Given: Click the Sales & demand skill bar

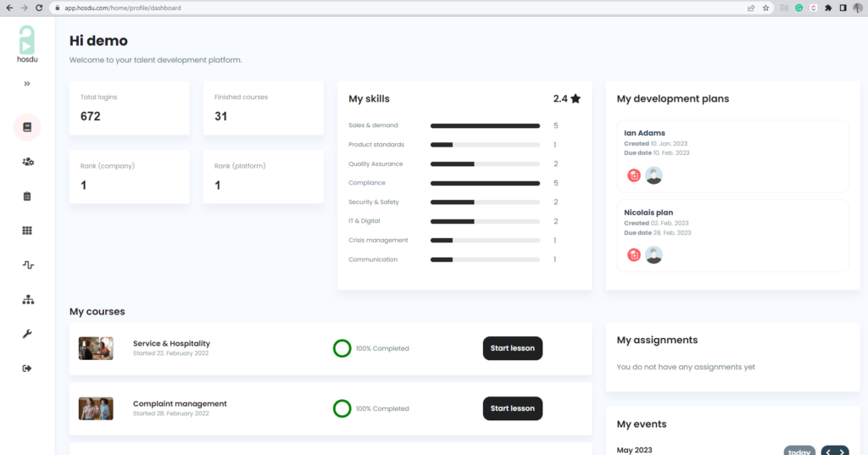Looking at the screenshot, I should coord(485,125).
